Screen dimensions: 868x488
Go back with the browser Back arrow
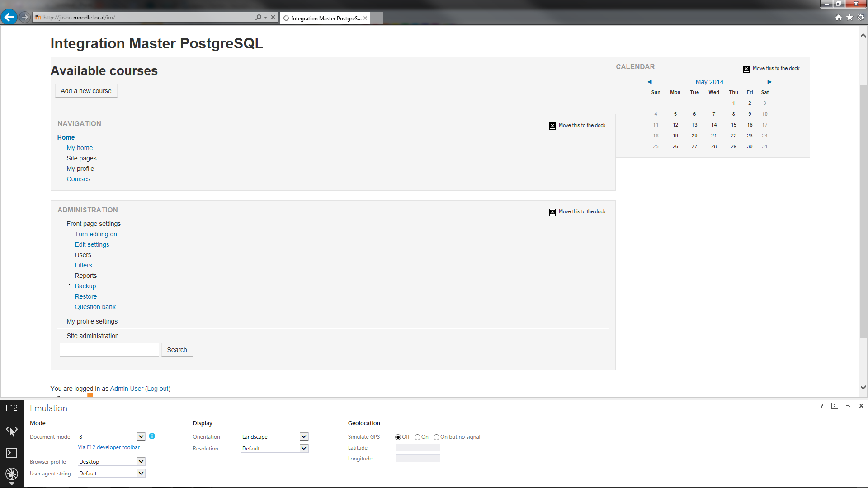pos(9,17)
